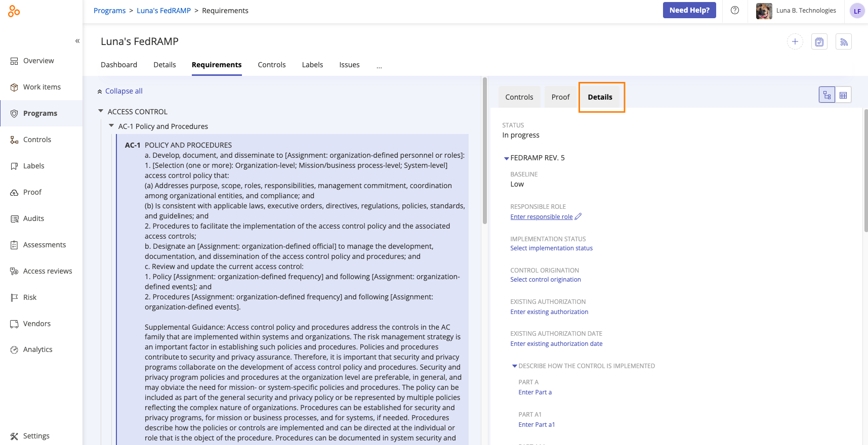
Task: Go to Luna's FedRAMP breadcrumb
Action: click(163, 11)
